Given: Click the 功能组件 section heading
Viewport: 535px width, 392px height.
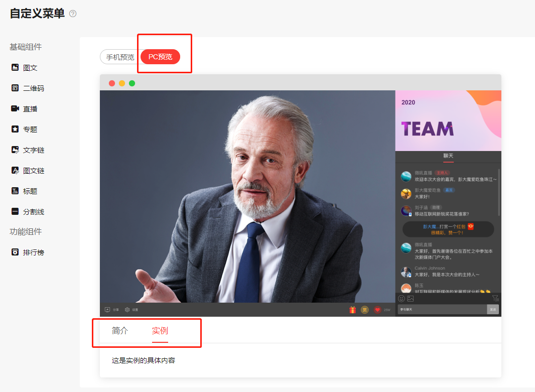Looking at the screenshot, I should (26, 232).
